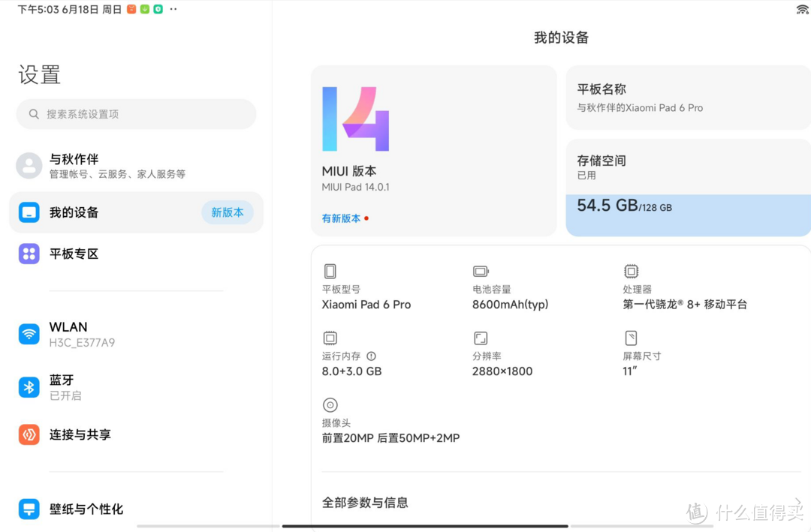
Task: Open the 平板名称 card
Action: pos(689,98)
